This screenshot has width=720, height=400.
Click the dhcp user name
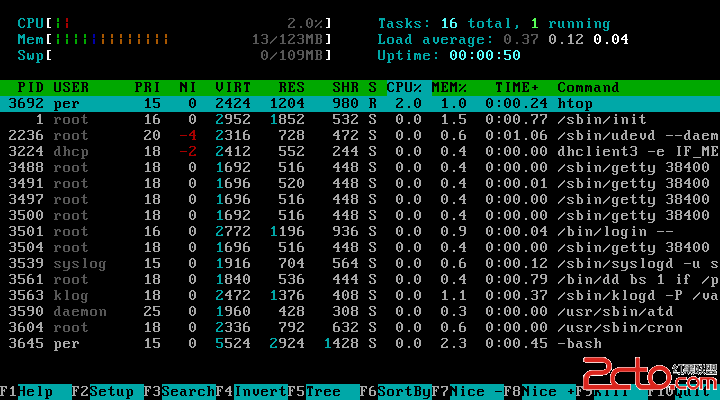click(71, 152)
